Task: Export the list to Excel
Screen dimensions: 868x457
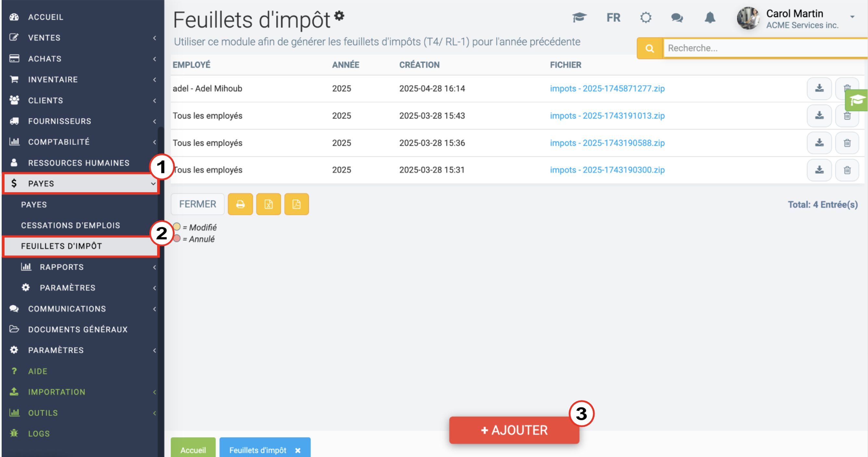Action: click(x=268, y=204)
